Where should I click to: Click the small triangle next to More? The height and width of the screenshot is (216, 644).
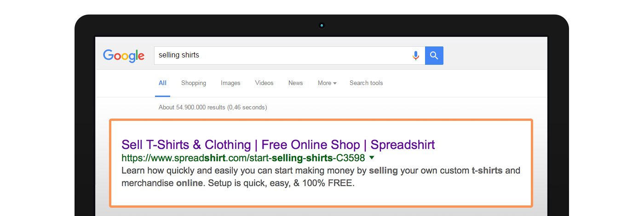[x=335, y=84]
